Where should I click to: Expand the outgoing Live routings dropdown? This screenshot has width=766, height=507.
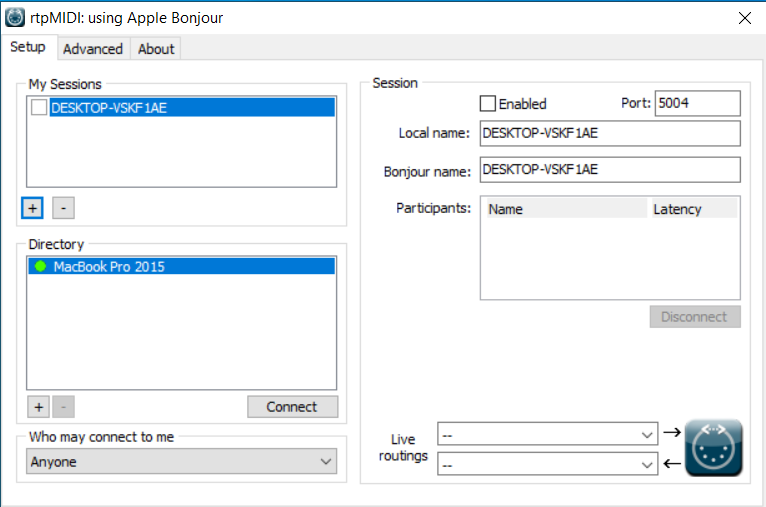pos(548,434)
